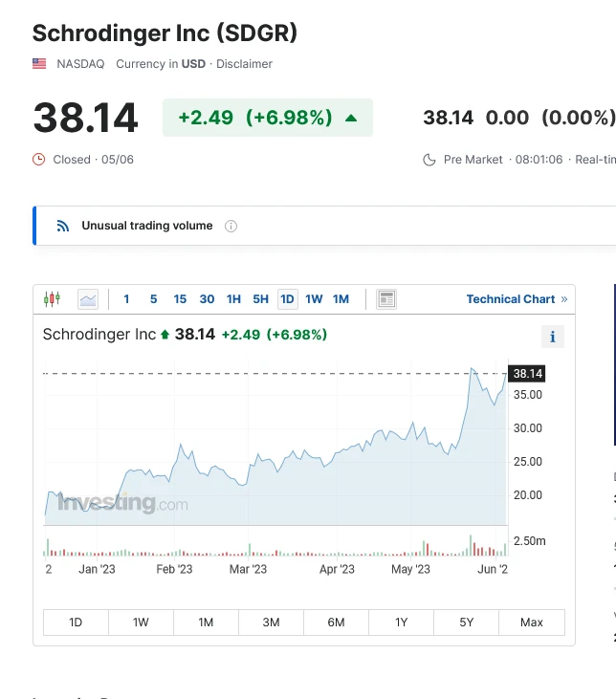Click the 38.14 price marker on chart axis
616x699 pixels.
(527, 374)
